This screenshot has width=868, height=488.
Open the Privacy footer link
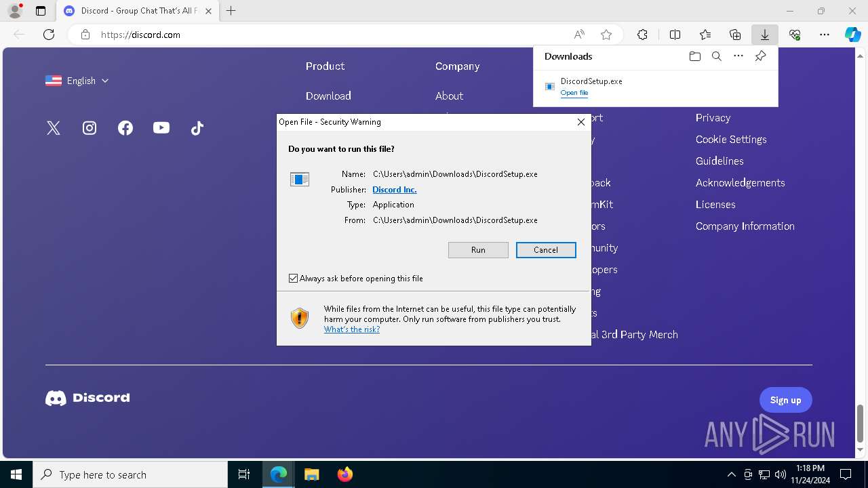click(713, 118)
